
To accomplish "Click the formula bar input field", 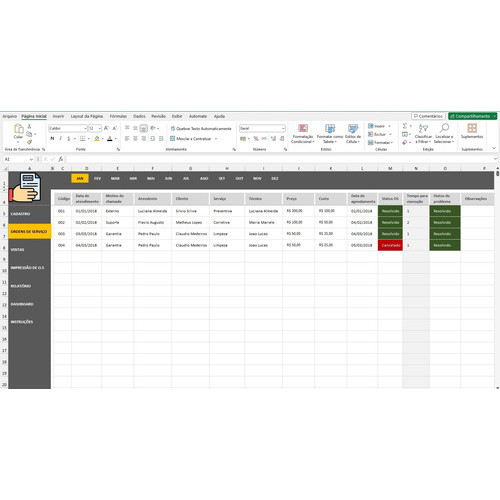I will click(280, 159).
